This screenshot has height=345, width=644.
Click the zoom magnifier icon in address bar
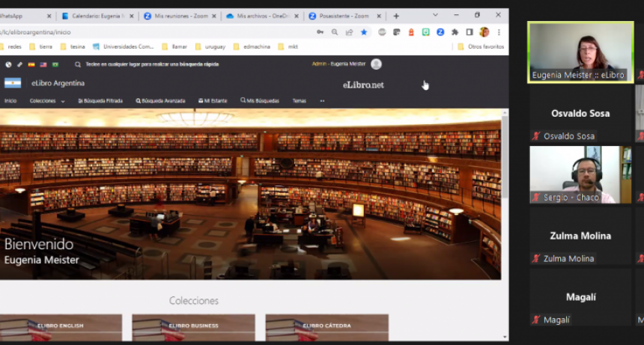point(335,32)
